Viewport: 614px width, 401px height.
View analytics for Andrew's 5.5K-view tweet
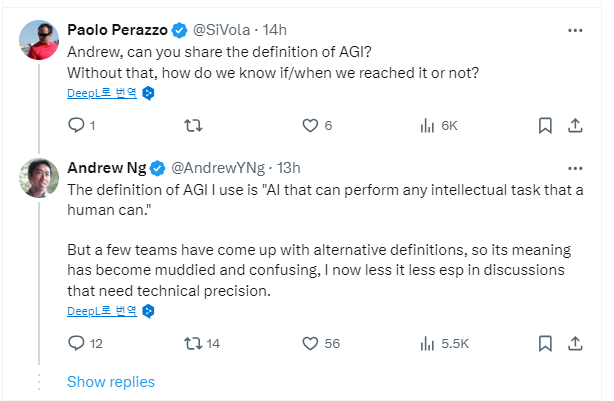pyautogui.click(x=429, y=343)
